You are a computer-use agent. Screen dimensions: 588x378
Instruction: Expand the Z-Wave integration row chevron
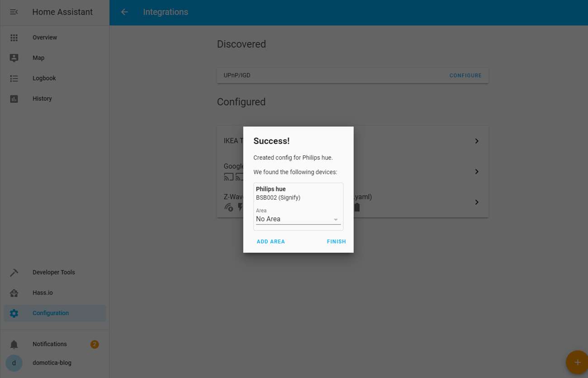coord(477,202)
